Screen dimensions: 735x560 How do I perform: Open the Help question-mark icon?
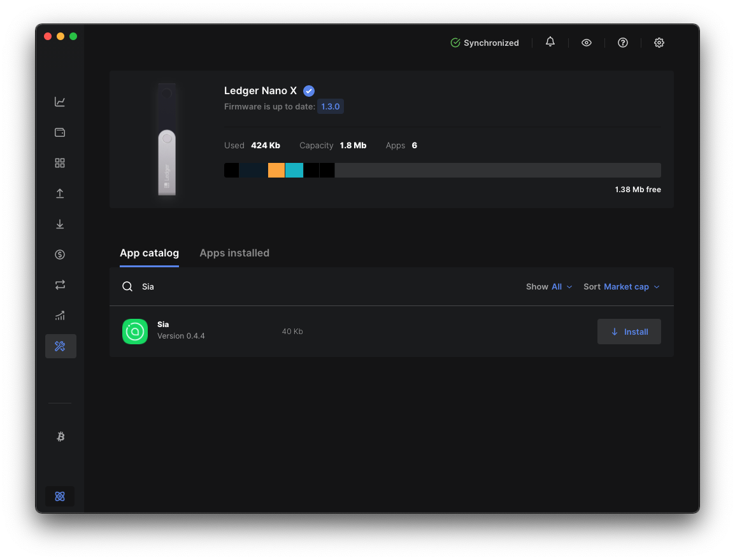[x=622, y=43]
